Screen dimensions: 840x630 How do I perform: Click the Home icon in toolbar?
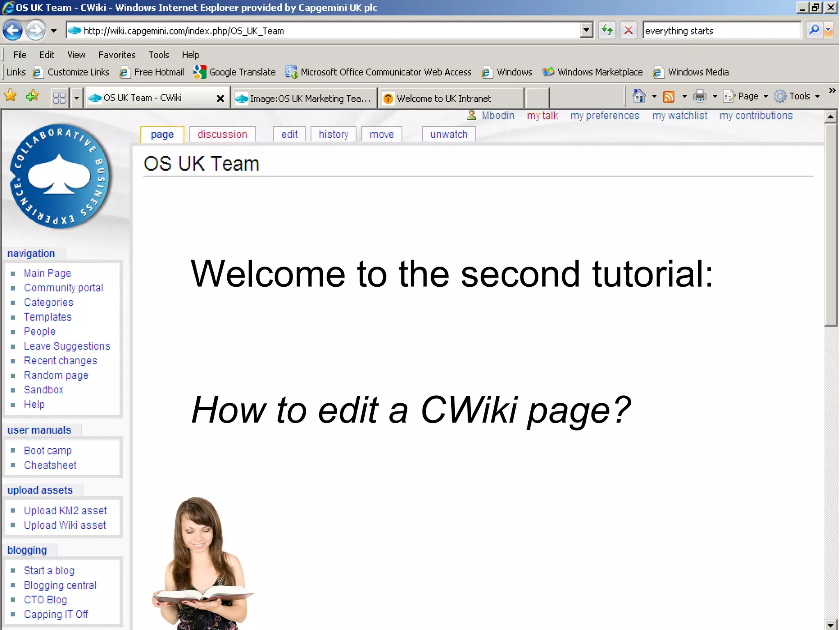point(639,96)
